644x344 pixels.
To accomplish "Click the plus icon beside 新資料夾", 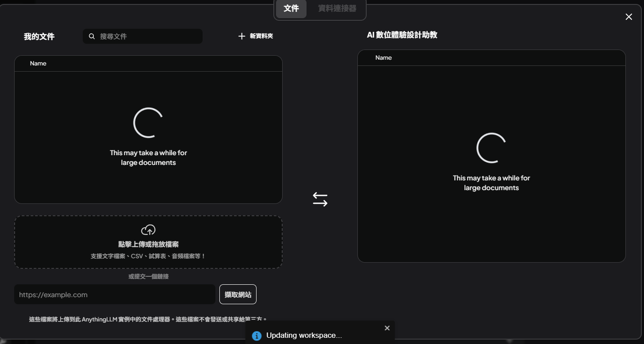I will click(241, 36).
